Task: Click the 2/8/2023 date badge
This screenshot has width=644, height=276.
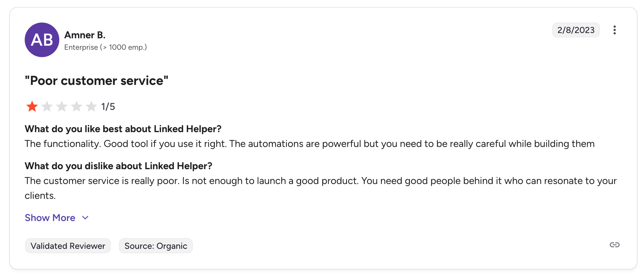Action: pos(576,30)
